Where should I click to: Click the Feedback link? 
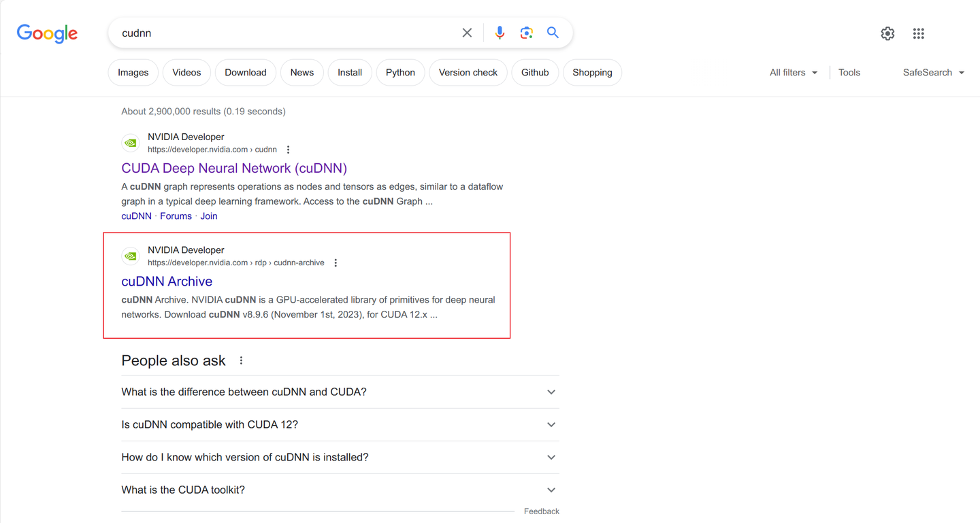click(541, 511)
